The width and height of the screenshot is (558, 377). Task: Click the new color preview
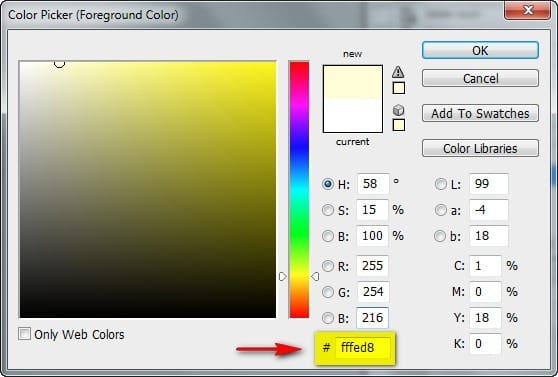[353, 82]
